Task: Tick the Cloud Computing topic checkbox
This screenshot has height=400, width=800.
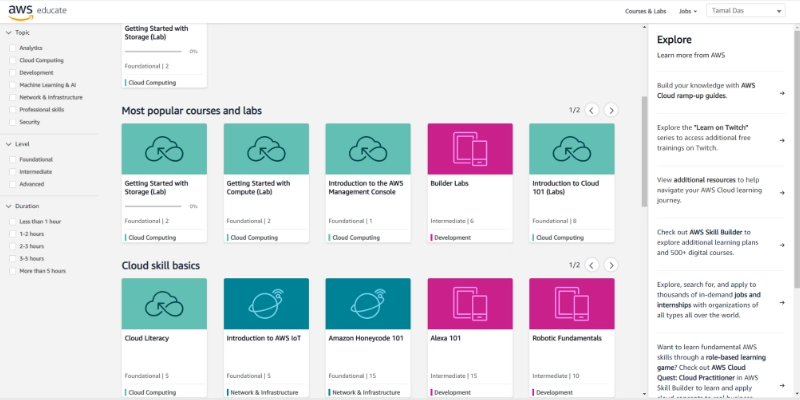Action: (x=13, y=60)
